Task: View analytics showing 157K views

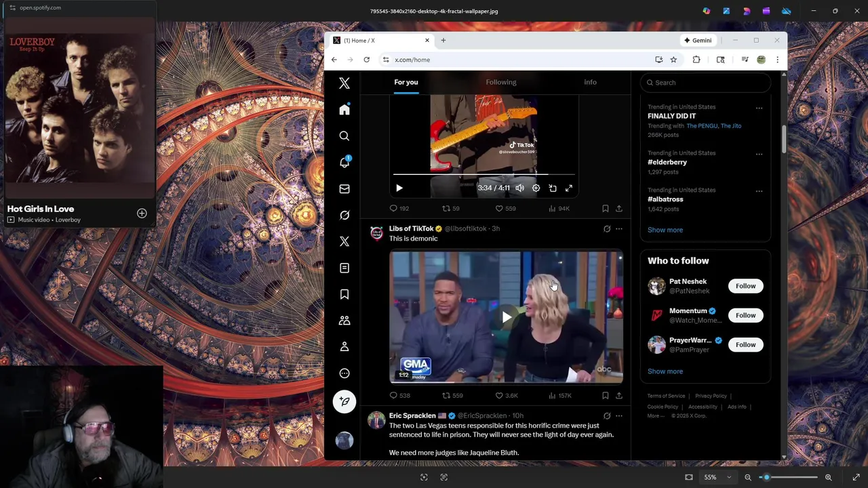Action: [x=560, y=395]
